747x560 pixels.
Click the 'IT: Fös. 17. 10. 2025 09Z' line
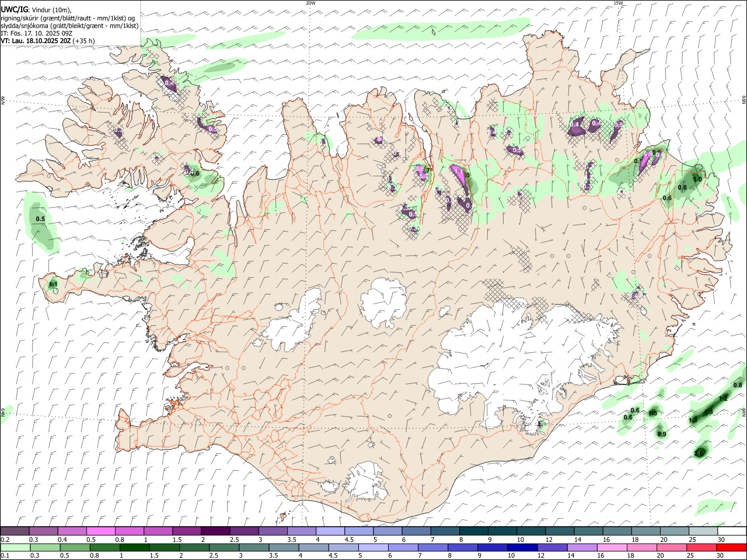(x=36, y=33)
